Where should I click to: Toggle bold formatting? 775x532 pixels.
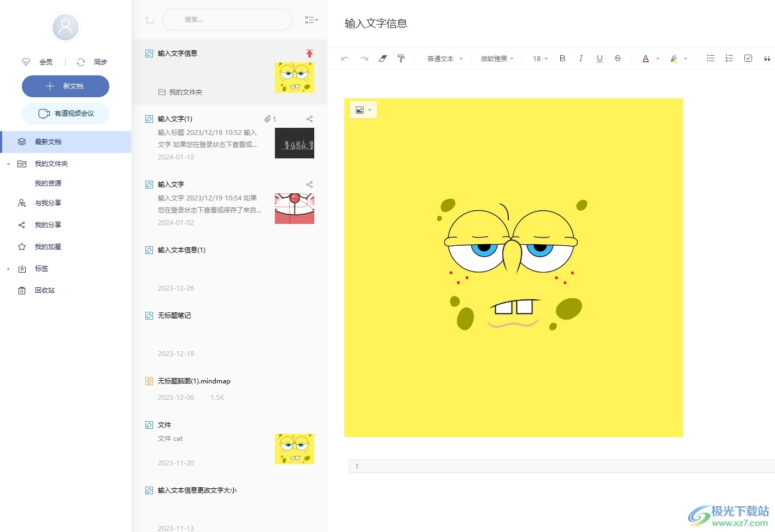(562, 58)
